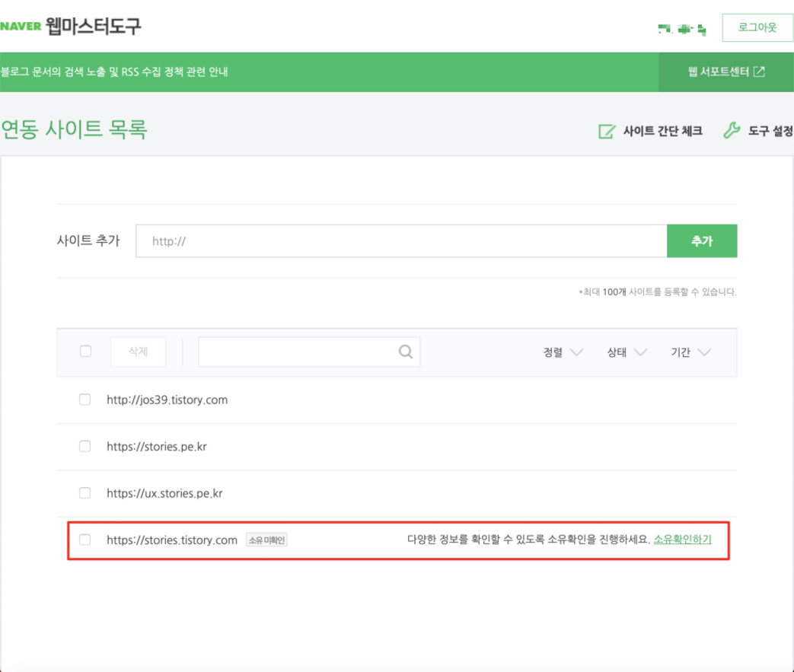Click the search magnifier icon
794x672 pixels.
pos(406,352)
